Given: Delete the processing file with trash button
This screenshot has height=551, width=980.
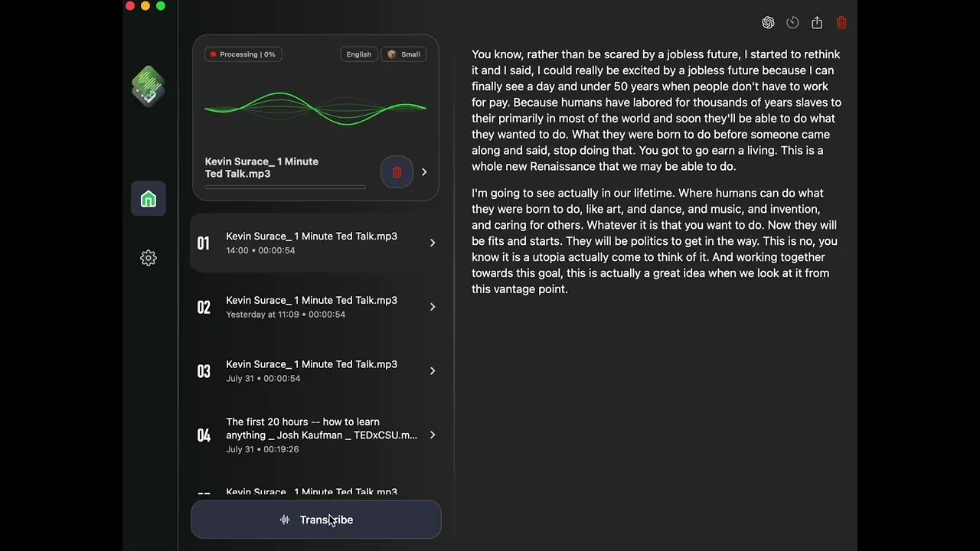Looking at the screenshot, I should pyautogui.click(x=397, y=172).
